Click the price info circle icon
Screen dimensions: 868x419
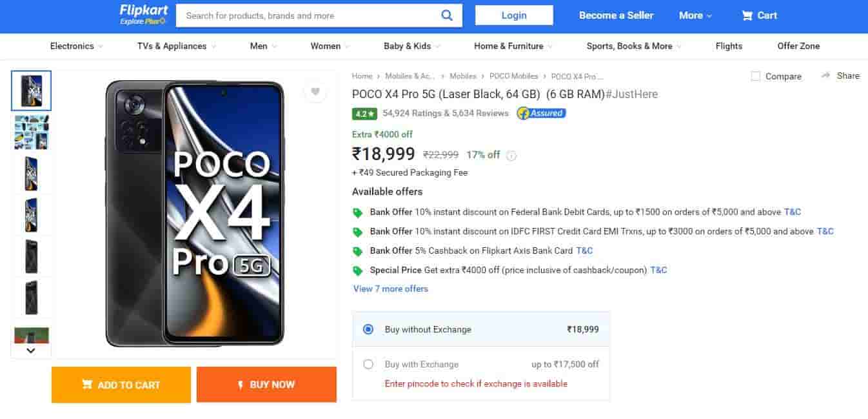click(x=511, y=155)
